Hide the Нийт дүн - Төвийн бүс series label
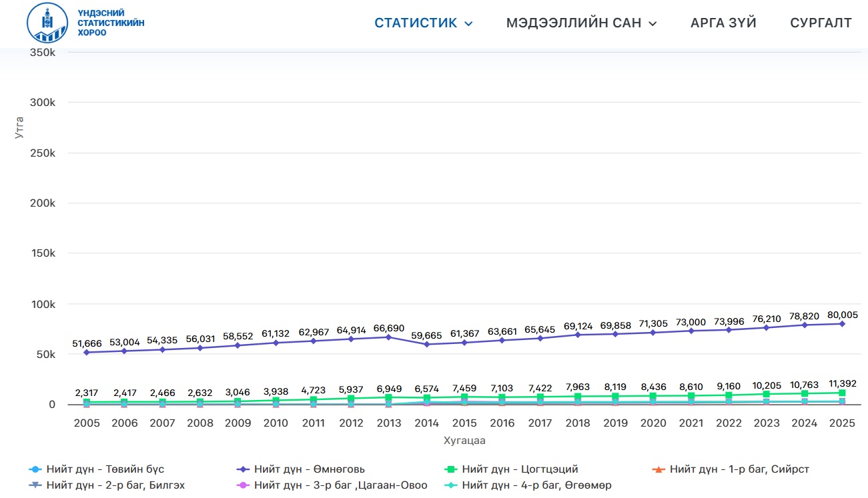Screen dimensions: 868x498 tap(105, 469)
